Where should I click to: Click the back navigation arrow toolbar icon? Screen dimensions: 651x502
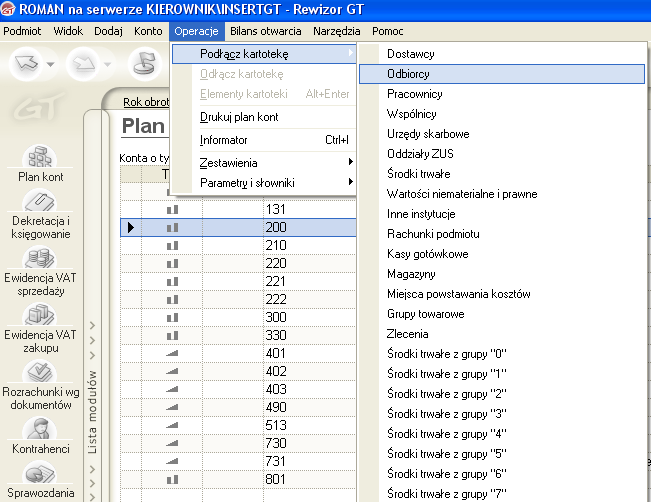click(x=27, y=64)
